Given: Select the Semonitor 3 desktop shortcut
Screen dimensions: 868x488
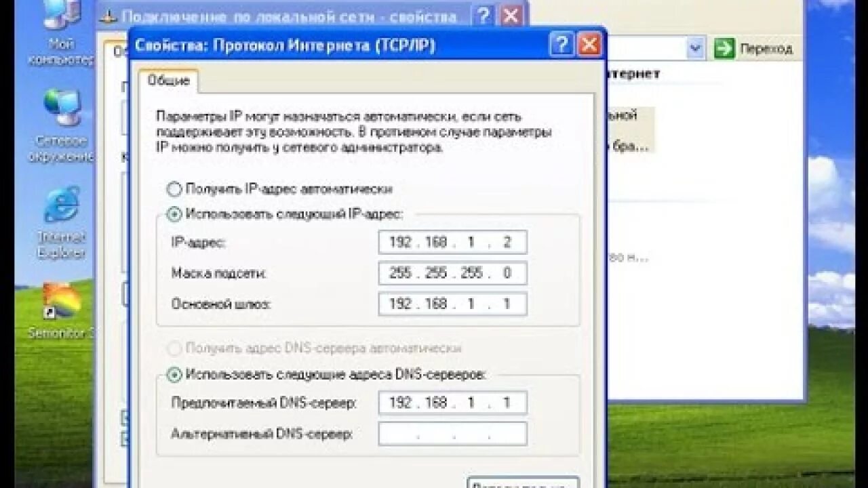Looking at the screenshot, I should [x=62, y=310].
